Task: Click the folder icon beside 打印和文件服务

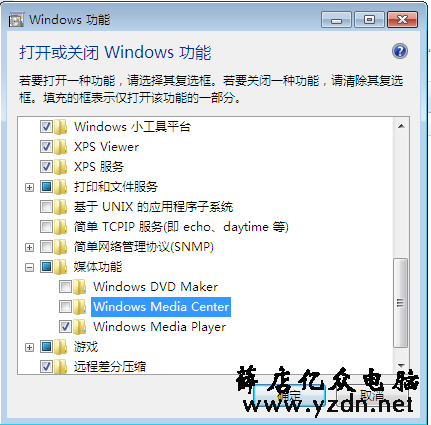Action: pyautogui.click(x=60, y=187)
